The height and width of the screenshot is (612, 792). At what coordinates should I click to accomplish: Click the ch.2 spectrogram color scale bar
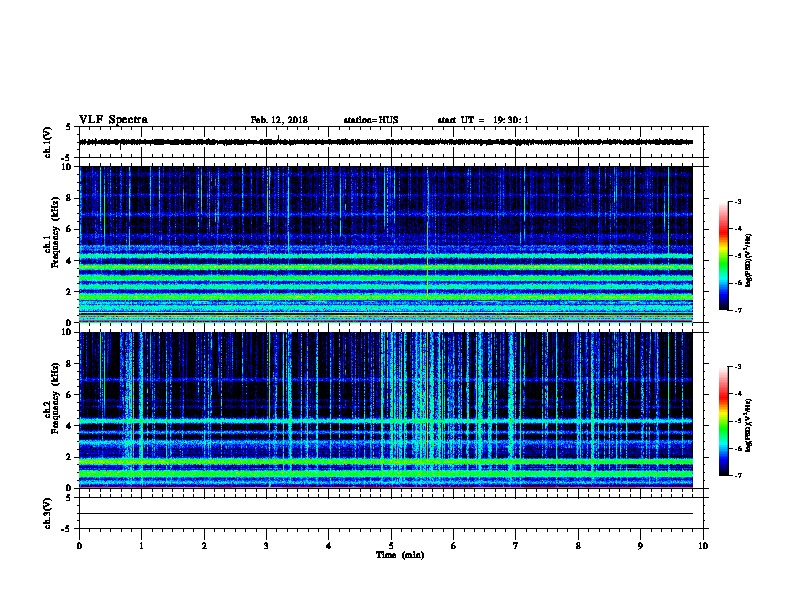click(724, 421)
